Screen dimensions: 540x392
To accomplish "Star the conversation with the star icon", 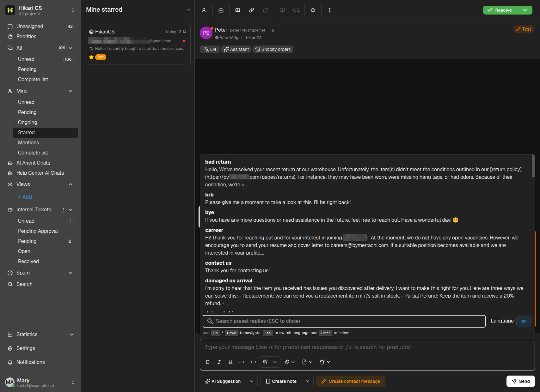I will pos(313,10).
